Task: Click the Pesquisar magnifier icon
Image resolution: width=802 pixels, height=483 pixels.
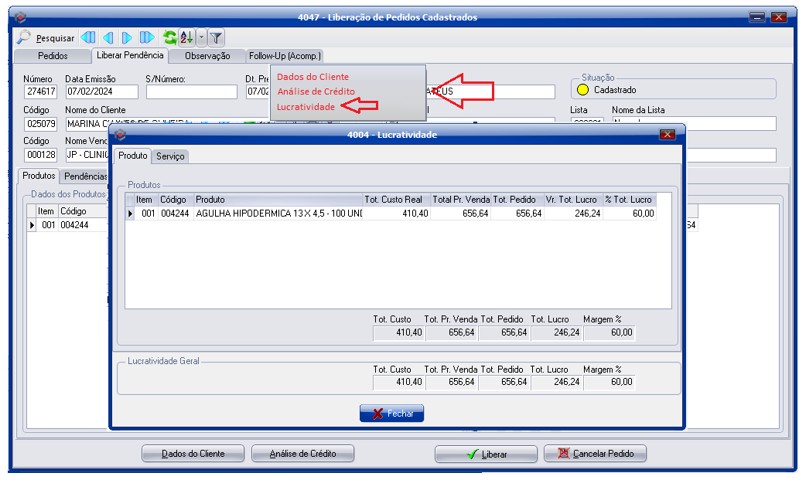Action: coord(24,38)
